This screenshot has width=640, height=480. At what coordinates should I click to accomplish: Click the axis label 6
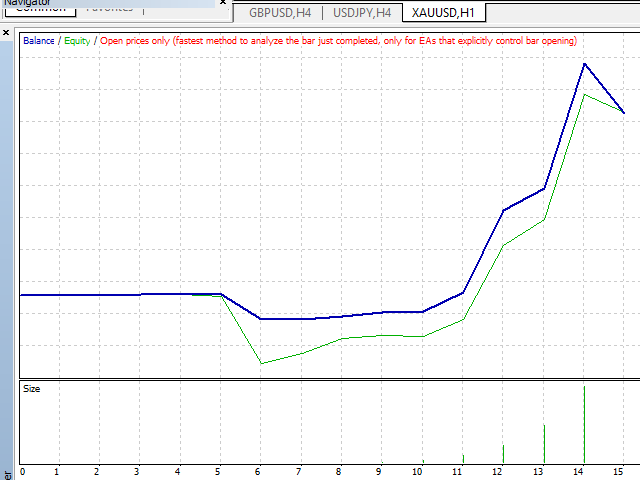[x=258, y=472]
